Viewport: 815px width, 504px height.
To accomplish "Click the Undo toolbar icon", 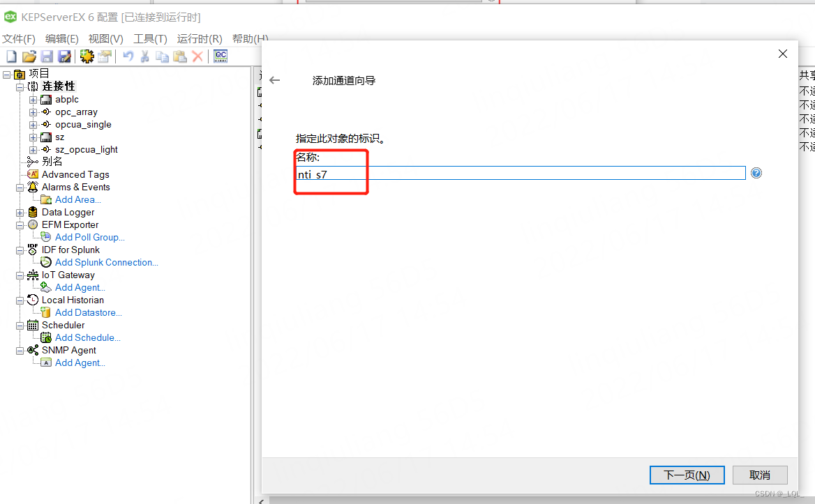I will [x=128, y=56].
